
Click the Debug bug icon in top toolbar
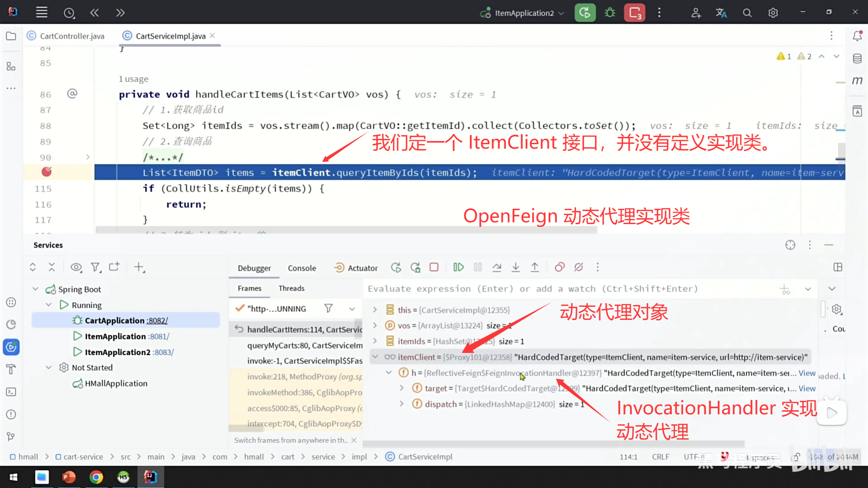point(610,13)
